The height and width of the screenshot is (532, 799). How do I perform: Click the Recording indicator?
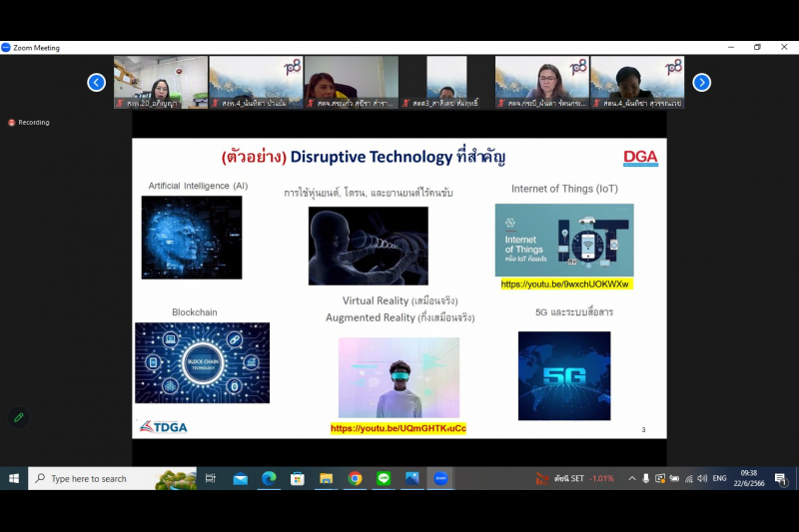pos(29,123)
